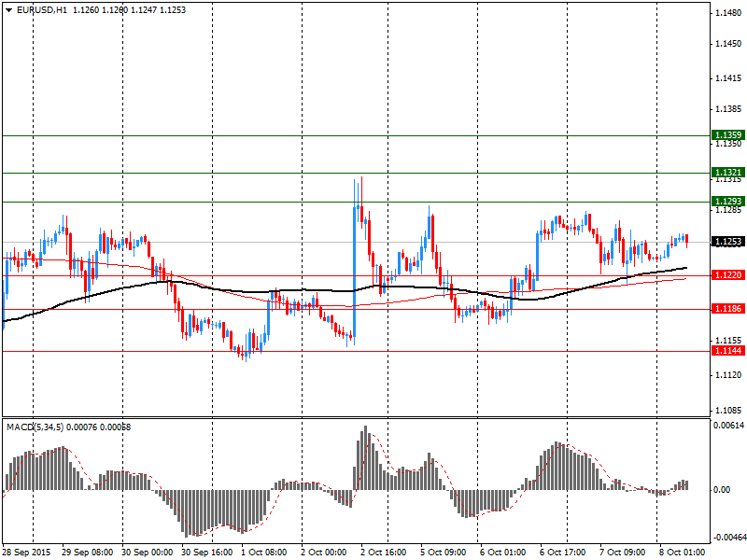The image size is (747, 560).
Task: Select the 1.1144 red support level label
Action: click(x=728, y=351)
